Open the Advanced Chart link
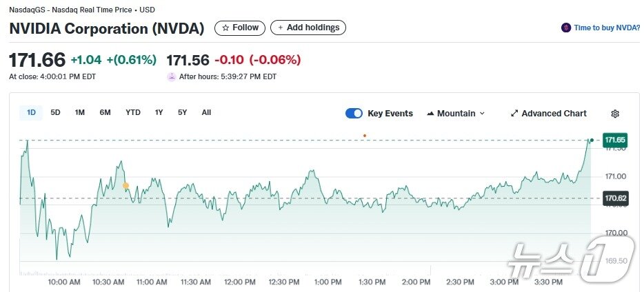 [554, 114]
